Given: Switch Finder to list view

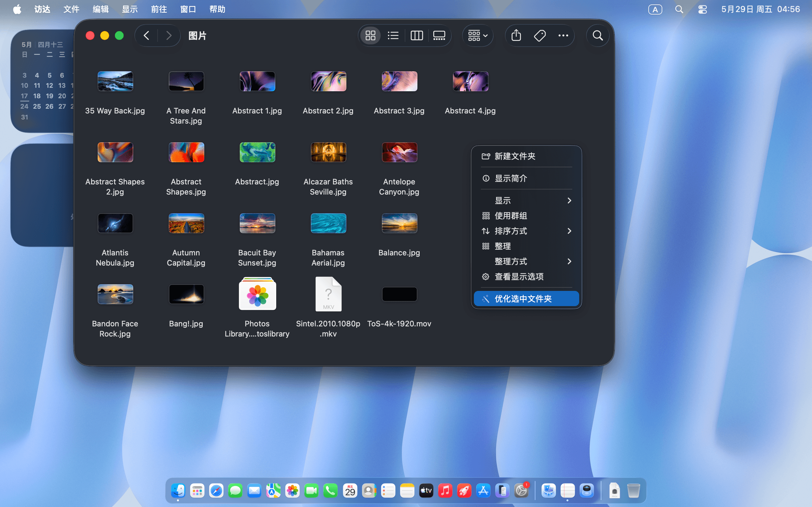Looking at the screenshot, I should pos(393,35).
